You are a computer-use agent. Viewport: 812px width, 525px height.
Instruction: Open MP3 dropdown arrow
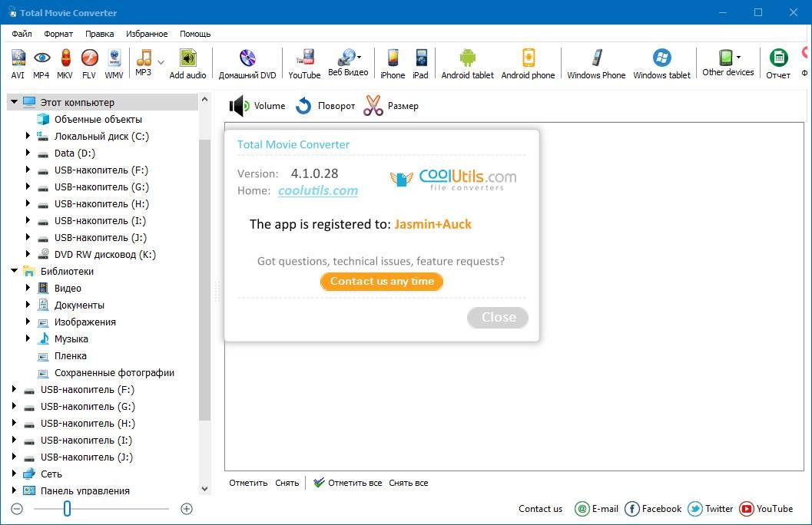161,63
